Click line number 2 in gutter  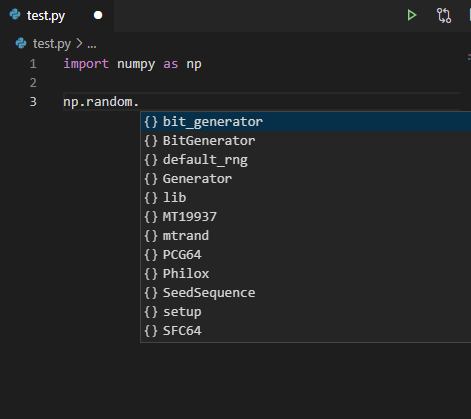pyautogui.click(x=33, y=83)
